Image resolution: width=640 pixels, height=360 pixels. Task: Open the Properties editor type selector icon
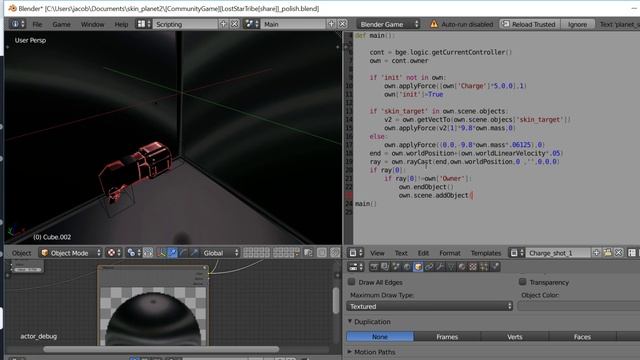point(356,267)
